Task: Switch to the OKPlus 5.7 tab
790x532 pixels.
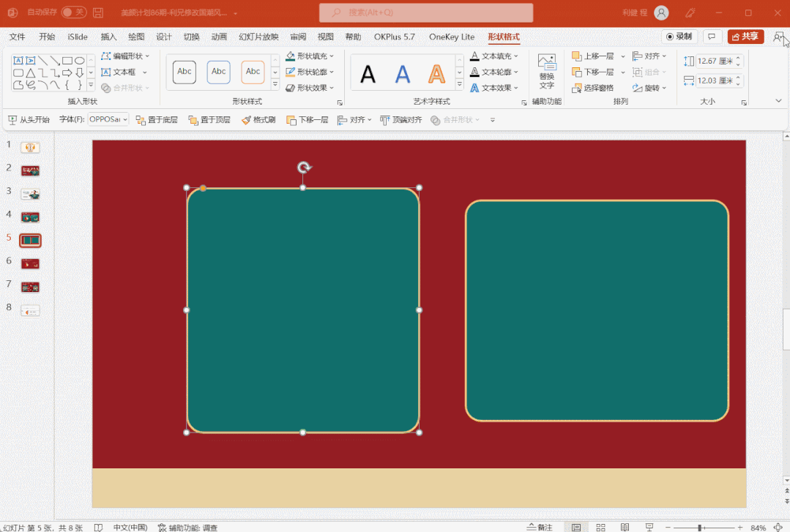Action: click(x=395, y=37)
